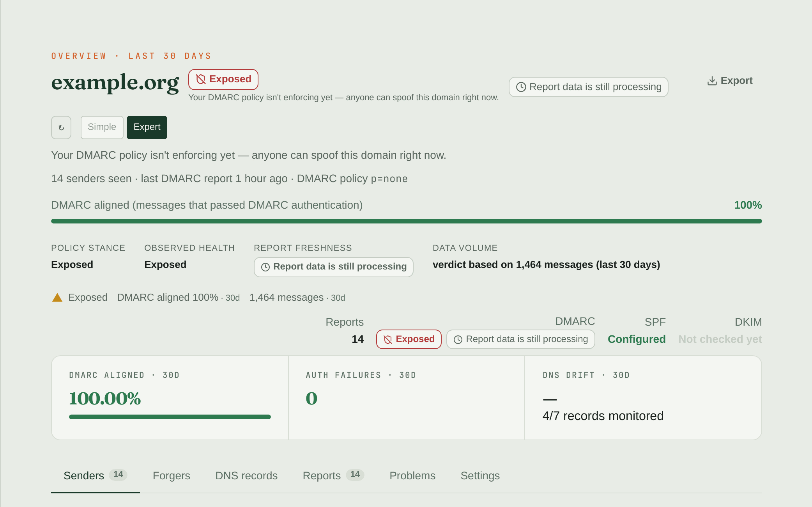Click the Observed Health 'Exposed' value
The width and height of the screenshot is (812, 507).
pos(165,265)
